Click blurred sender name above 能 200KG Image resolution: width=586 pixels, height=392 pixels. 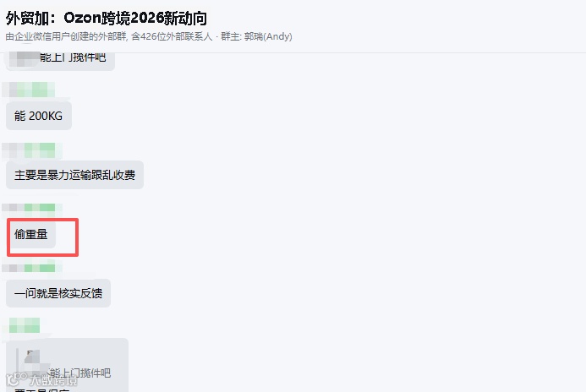(29, 90)
